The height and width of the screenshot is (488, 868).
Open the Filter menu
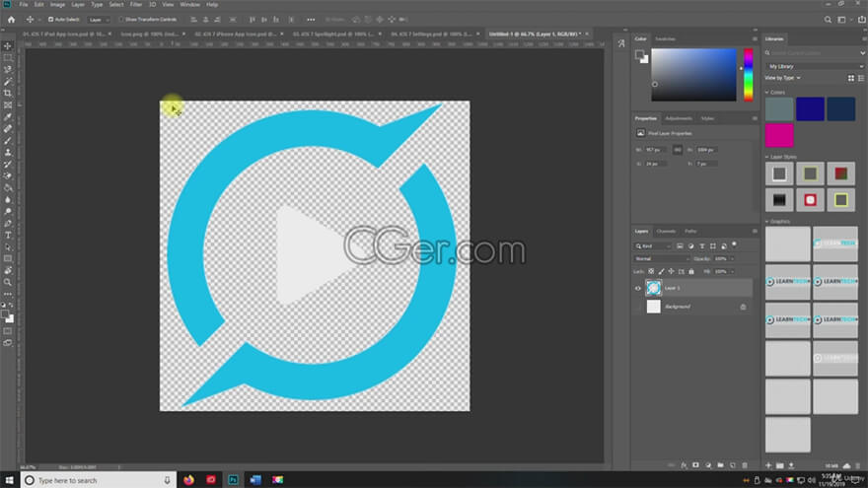136,4
